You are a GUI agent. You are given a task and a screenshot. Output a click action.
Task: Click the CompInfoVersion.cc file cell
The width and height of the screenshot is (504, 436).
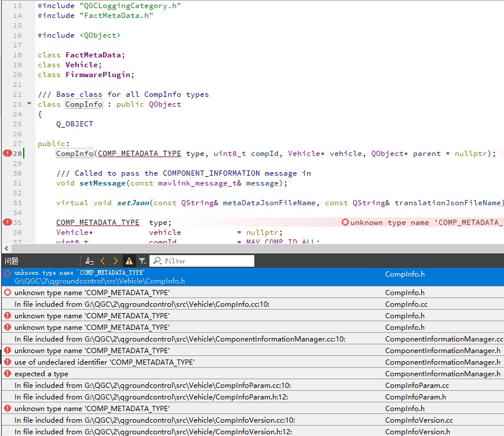pyautogui.click(x=419, y=420)
